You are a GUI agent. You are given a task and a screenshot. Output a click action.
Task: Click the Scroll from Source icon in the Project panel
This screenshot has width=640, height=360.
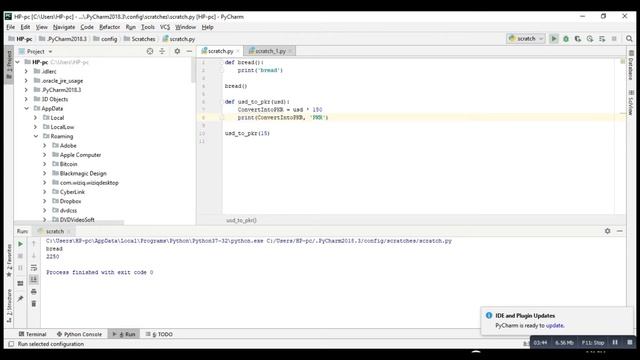click(x=150, y=51)
